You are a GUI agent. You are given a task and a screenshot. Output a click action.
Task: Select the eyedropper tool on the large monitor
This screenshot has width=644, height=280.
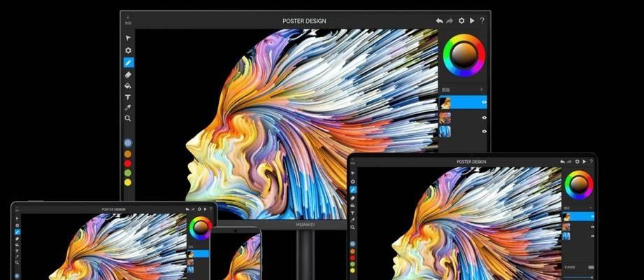pyautogui.click(x=128, y=108)
